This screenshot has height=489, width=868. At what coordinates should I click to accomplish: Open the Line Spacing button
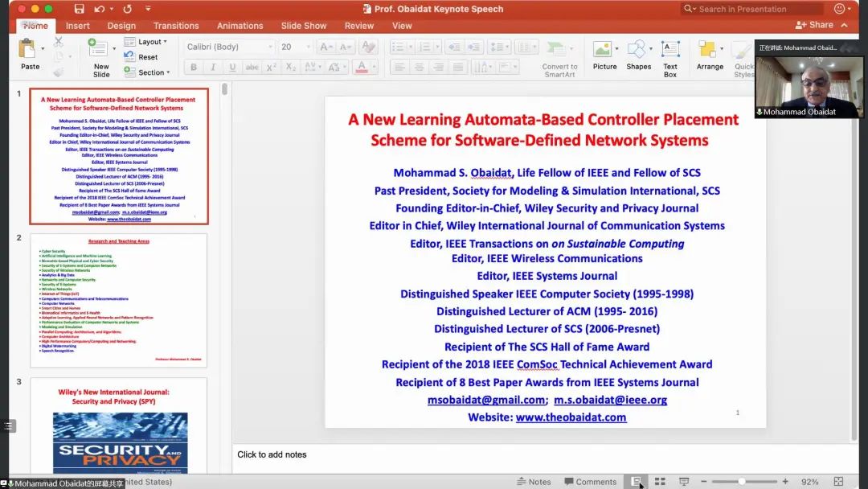[499, 47]
